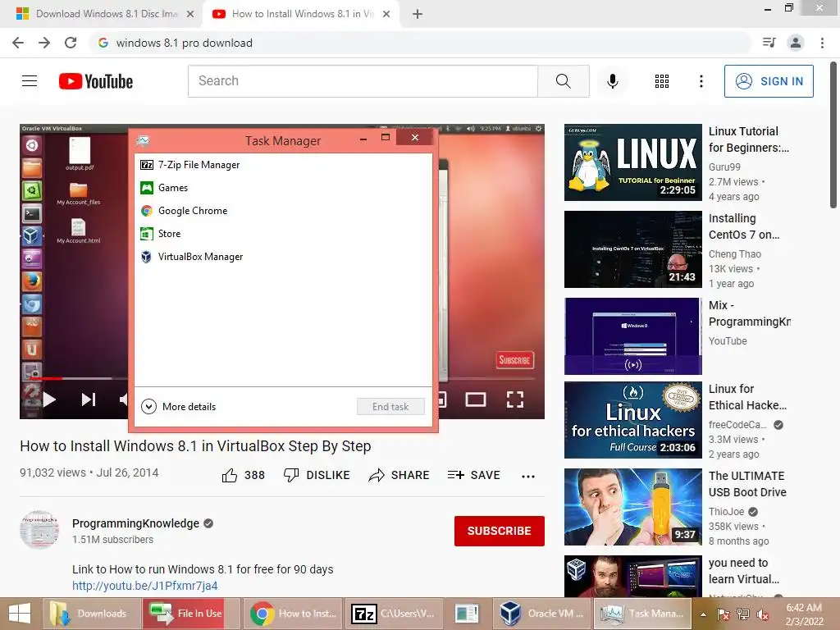
Task: Enter fullscreen on the video player
Action: (x=515, y=399)
